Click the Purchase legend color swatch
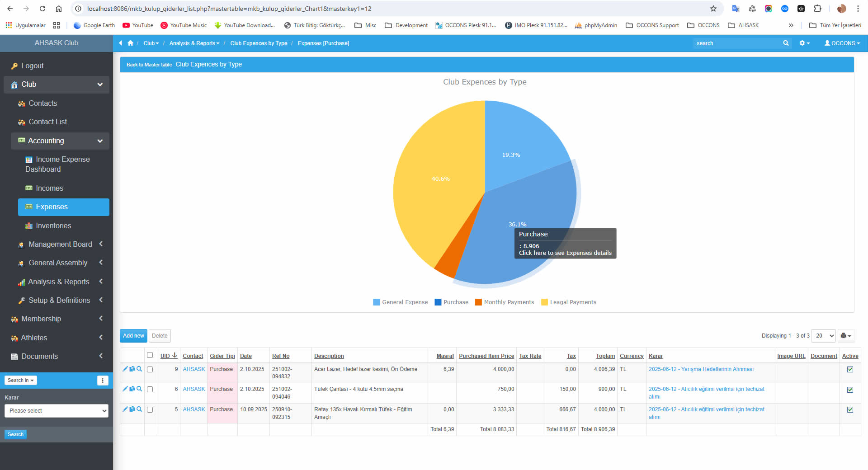The width and height of the screenshot is (868, 470). pos(438,302)
